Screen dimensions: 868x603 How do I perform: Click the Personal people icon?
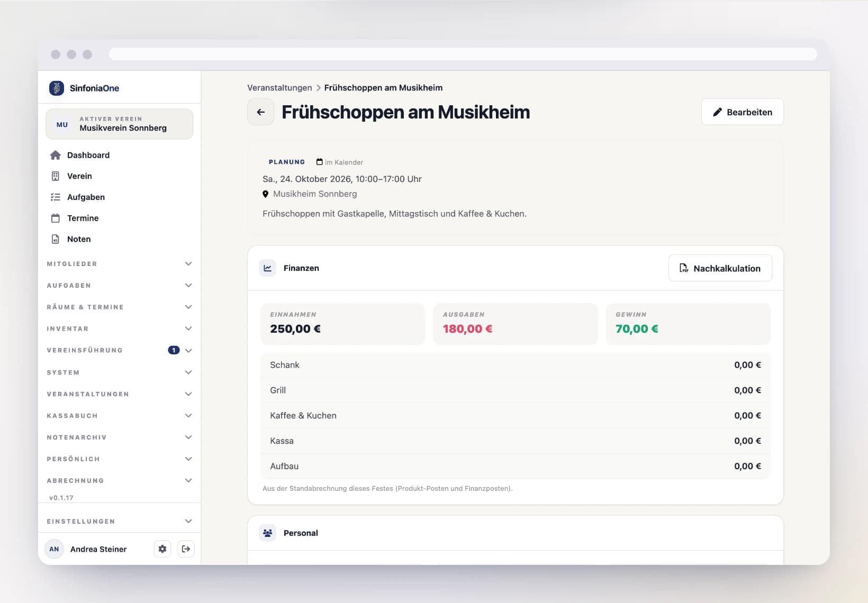coord(268,533)
